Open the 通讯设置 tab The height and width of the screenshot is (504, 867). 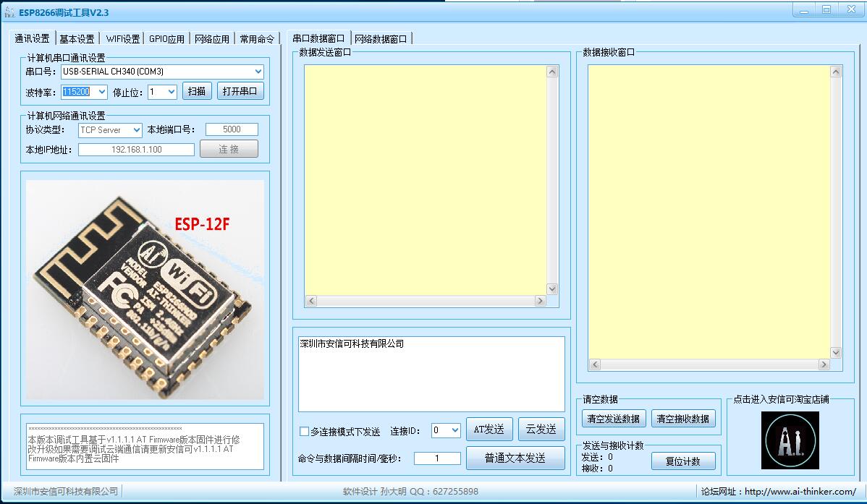tap(32, 38)
